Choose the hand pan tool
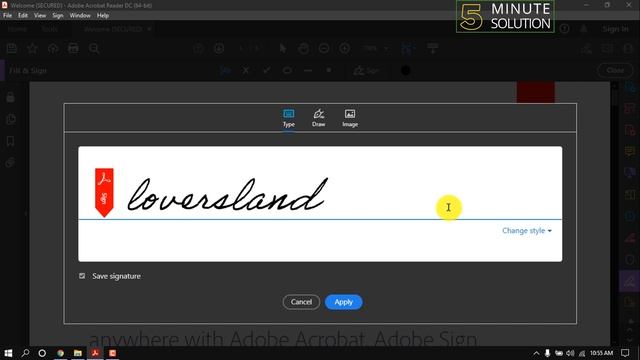Screen dimensions: 640x360 pyautogui.click(x=303, y=49)
